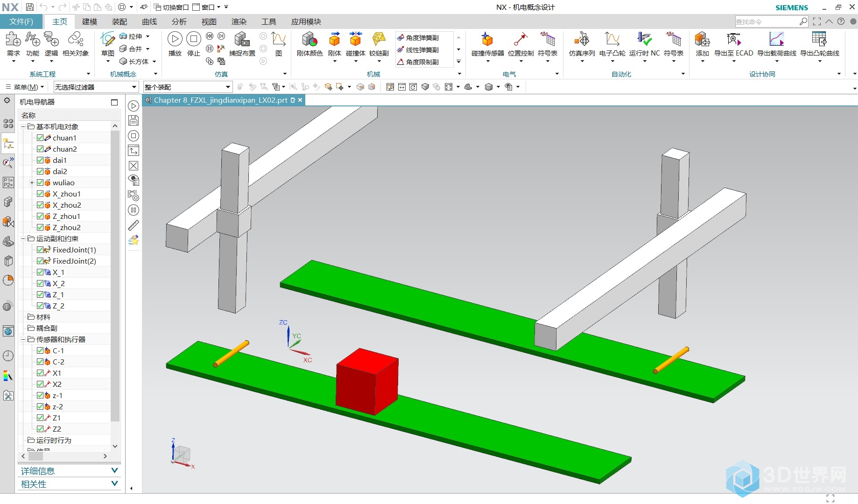858x504 pixels.
Task: Click the Save icon in the title bar
Action: [29, 7]
